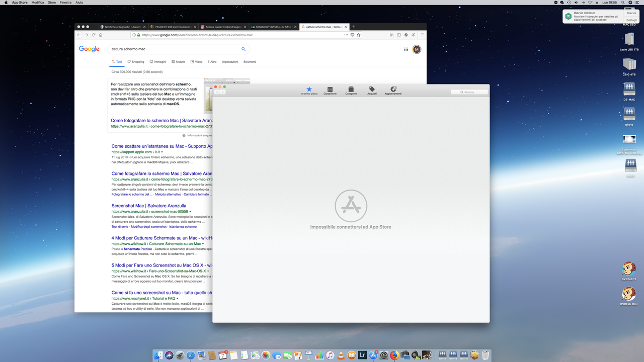
Task: Click the App Store Ricerca search field
Action: (469, 92)
